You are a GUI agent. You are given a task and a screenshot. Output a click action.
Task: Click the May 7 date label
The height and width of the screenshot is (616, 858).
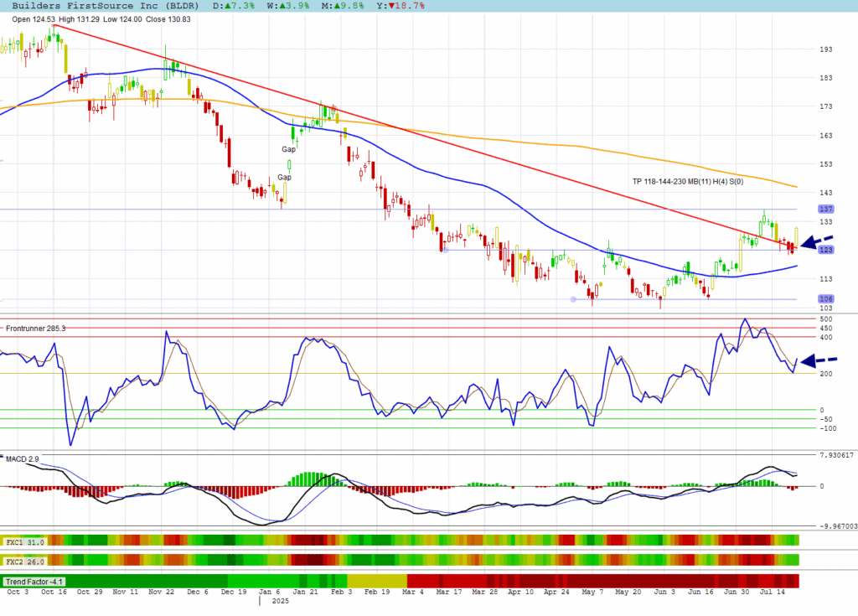592,592
